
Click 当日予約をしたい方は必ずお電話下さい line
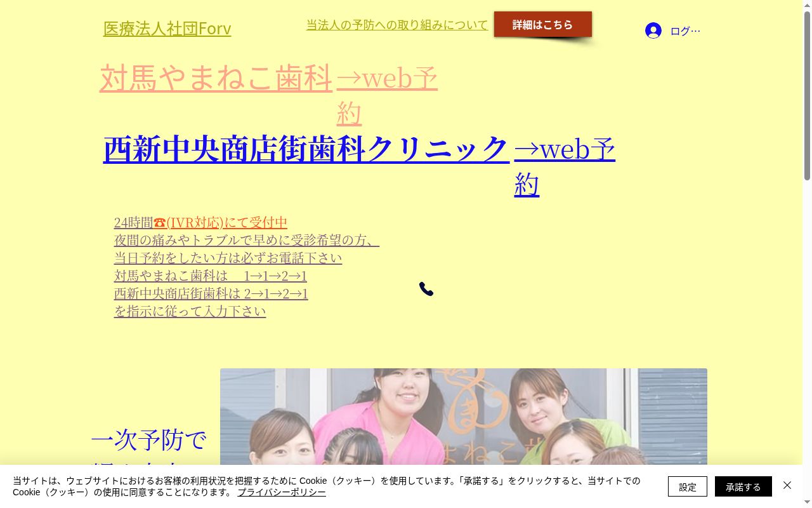click(x=228, y=258)
